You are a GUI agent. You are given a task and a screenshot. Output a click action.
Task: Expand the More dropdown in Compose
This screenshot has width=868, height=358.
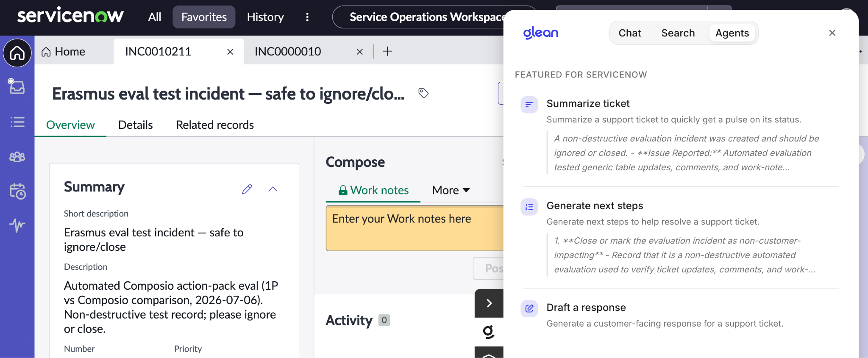(451, 190)
